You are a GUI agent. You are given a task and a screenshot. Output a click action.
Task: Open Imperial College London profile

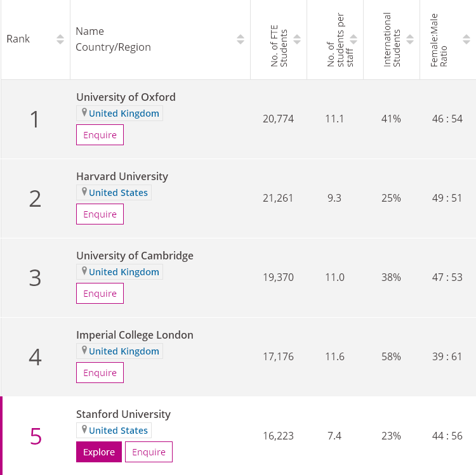coord(135,335)
